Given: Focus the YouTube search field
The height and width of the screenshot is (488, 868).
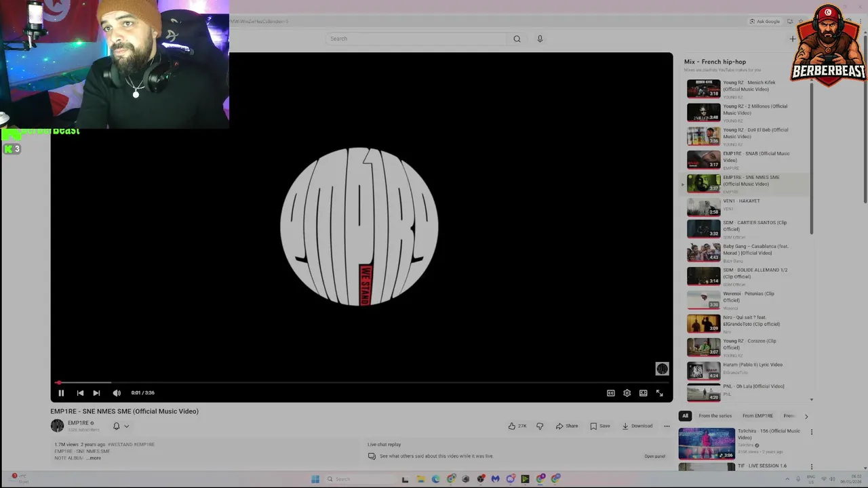Looking at the screenshot, I should click(415, 39).
